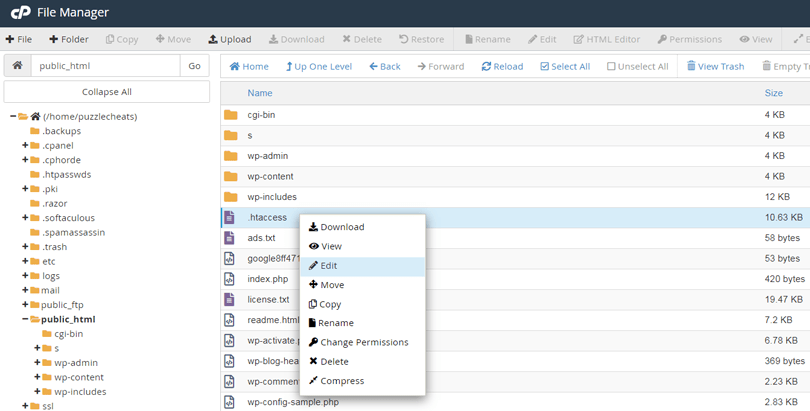Expand the public_ftp tree folder
The width and height of the screenshot is (810, 411).
(25, 305)
